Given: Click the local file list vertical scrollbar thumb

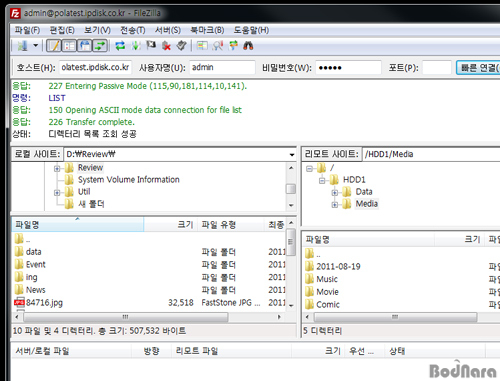Looking at the screenshot, I should coord(291,242).
